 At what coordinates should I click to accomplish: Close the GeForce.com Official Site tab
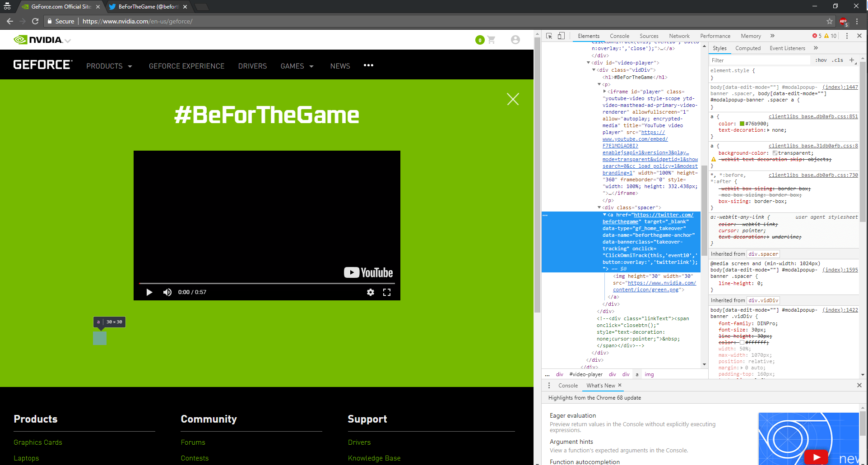point(98,7)
